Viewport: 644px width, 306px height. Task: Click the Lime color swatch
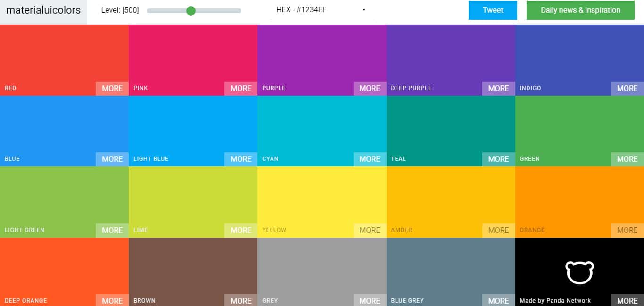tap(193, 202)
